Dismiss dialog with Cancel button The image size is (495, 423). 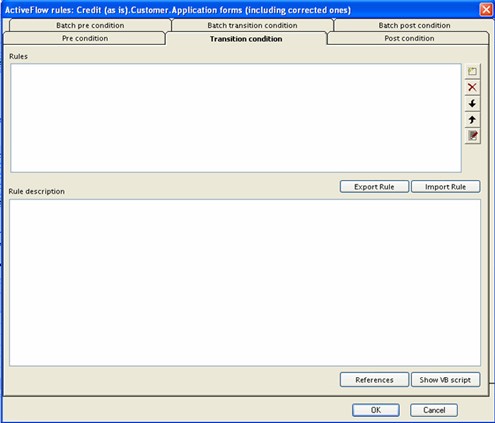tap(434, 410)
